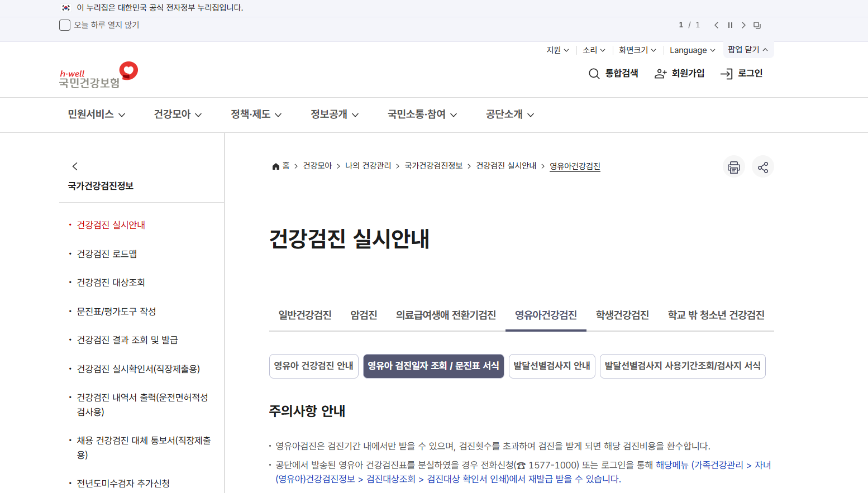Open 전년도미수검자 추가신청 sidebar item
868x493 pixels.
pos(123,484)
